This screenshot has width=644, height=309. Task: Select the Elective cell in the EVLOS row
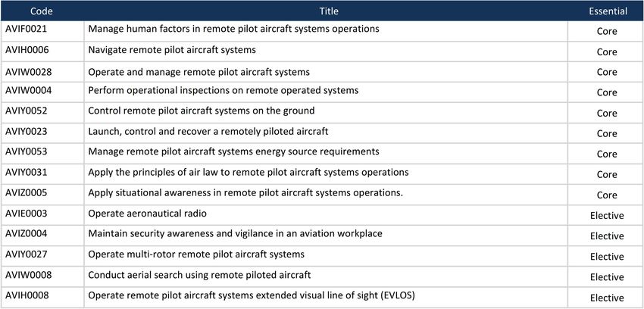[607, 298]
